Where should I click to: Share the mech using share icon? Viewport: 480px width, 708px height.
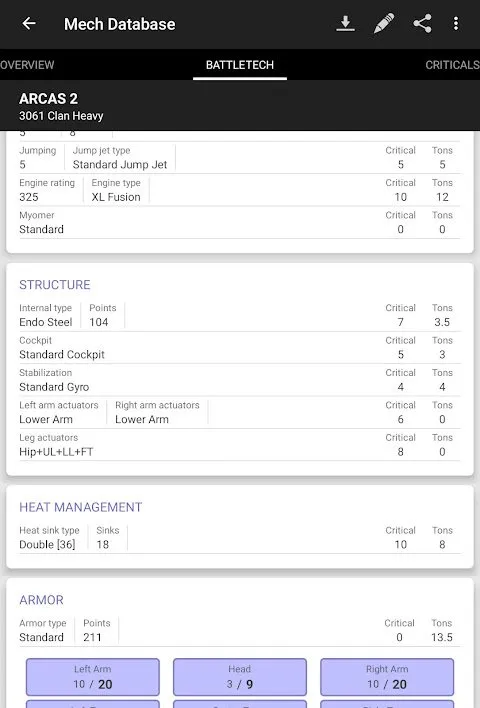[x=422, y=23]
